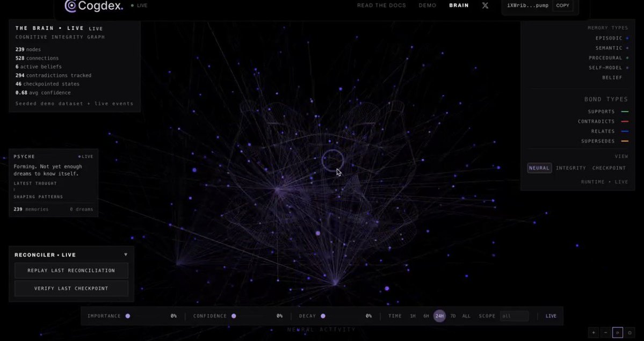Toggle the Semantic memory type filter

[x=612, y=48]
